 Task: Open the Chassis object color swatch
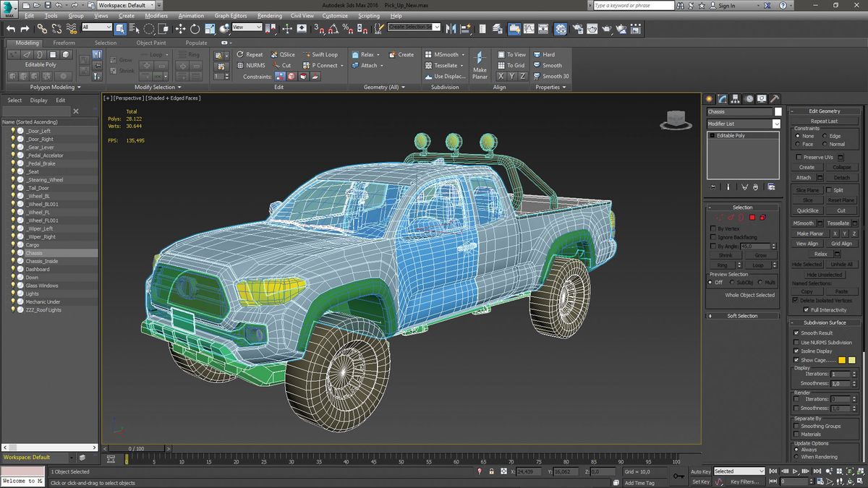[779, 111]
